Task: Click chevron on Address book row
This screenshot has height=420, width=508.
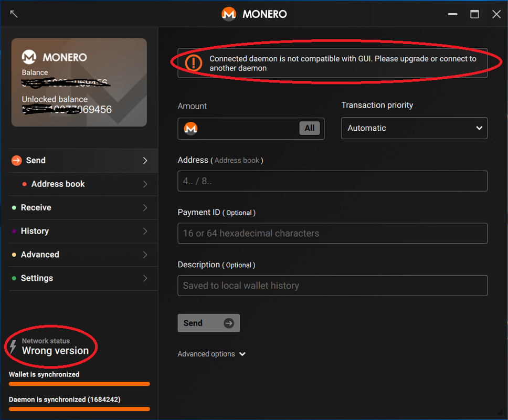Action: pyautogui.click(x=145, y=184)
